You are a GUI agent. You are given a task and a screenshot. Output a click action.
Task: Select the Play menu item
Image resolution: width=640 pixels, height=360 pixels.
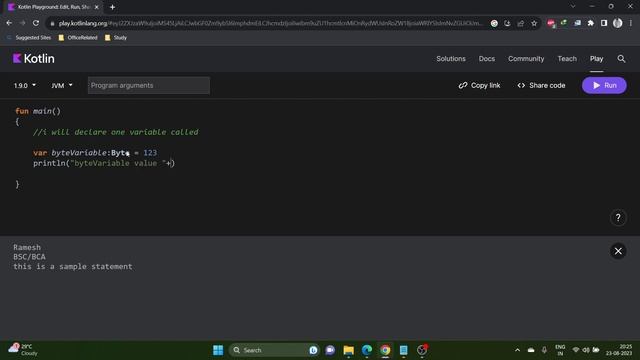pyautogui.click(x=596, y=59)
